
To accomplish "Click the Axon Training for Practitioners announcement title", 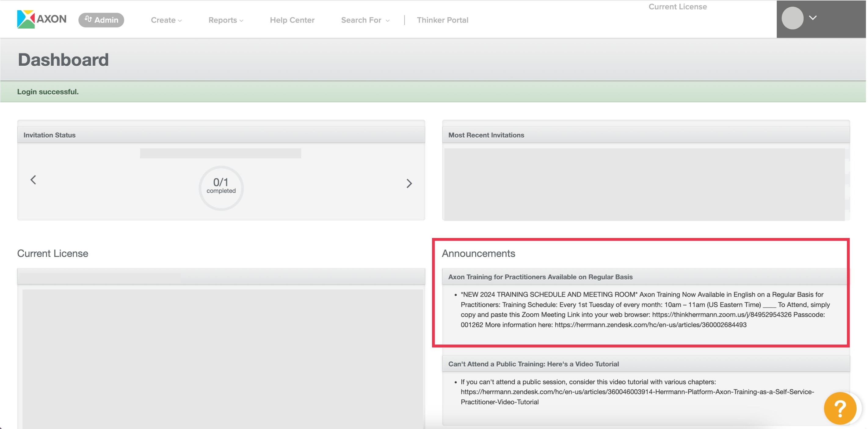I will tap(540, 277).
